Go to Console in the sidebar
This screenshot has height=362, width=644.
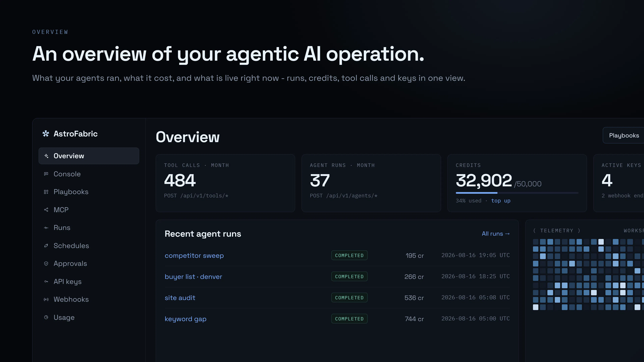point(89,174)
